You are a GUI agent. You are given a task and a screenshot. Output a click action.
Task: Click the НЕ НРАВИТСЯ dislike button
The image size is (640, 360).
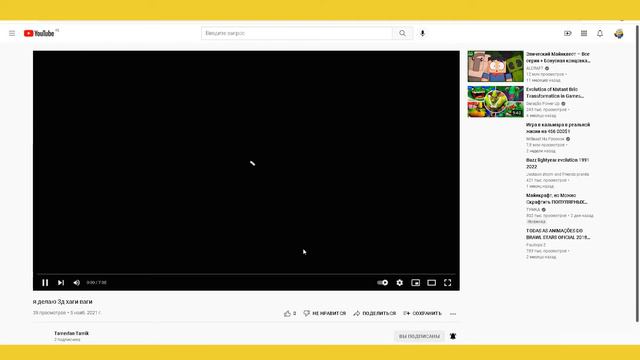(x=324, y=313)
